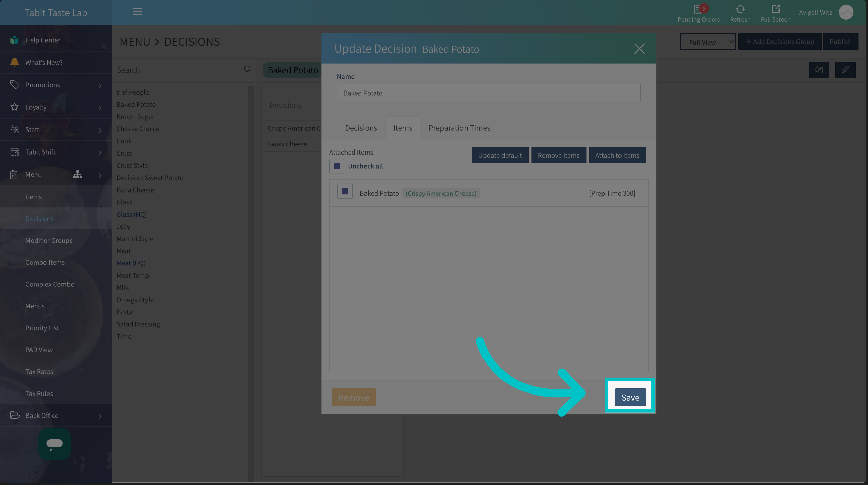Click Add Decisions Group button
The image size is (868, 485).
(x=780, y=42)
